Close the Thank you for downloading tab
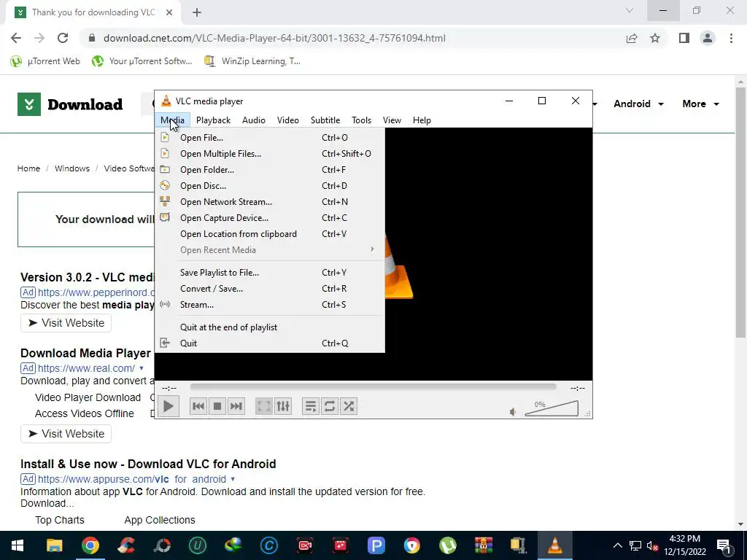Viewport: 747px width, 560px height. pos(169,12)
